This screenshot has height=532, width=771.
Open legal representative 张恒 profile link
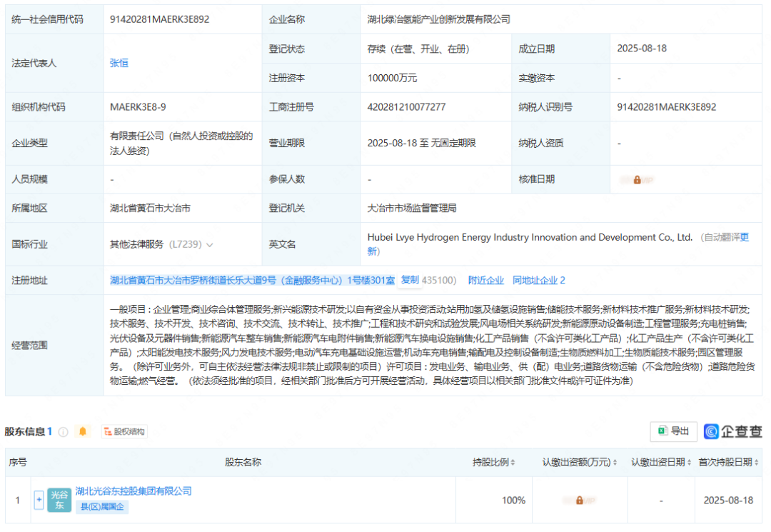click(119, 63)
